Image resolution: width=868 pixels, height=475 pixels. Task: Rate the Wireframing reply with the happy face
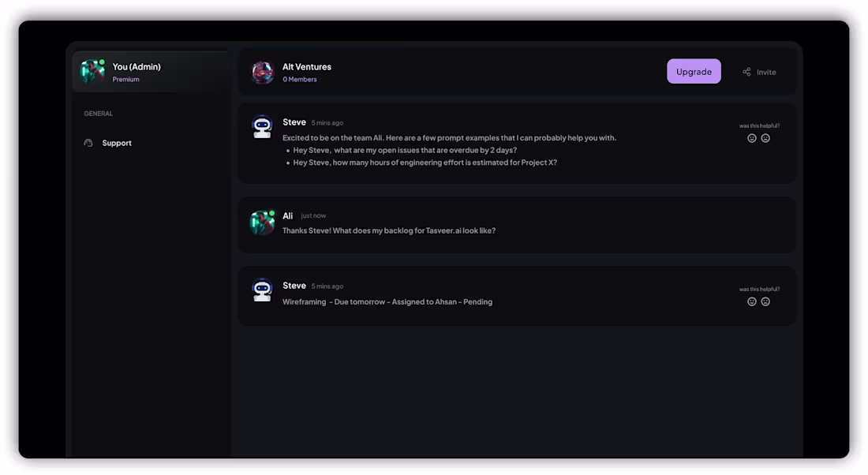(x=752, y=301)
